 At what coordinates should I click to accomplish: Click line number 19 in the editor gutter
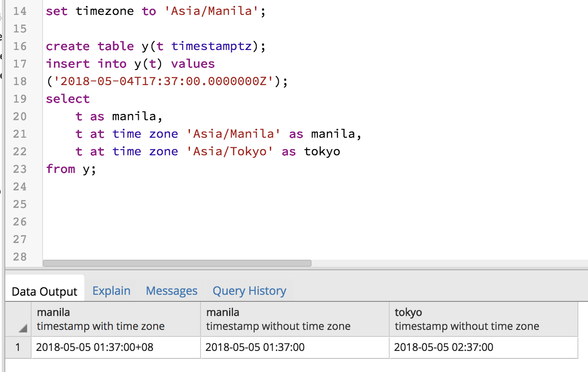(21, 99)
